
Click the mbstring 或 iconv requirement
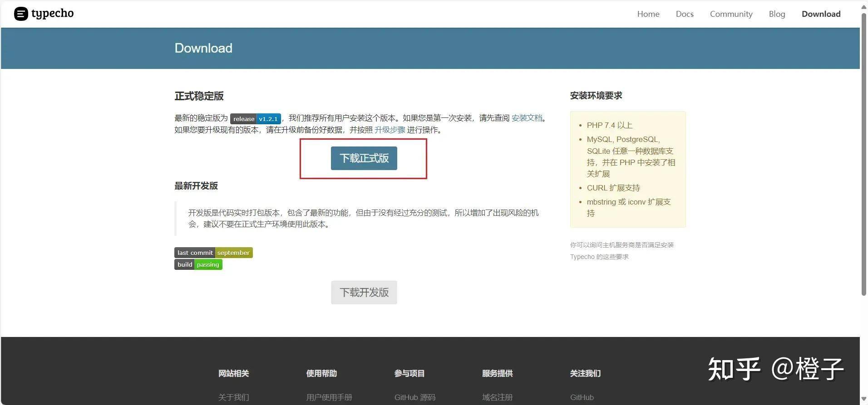(x=629, y=207)
